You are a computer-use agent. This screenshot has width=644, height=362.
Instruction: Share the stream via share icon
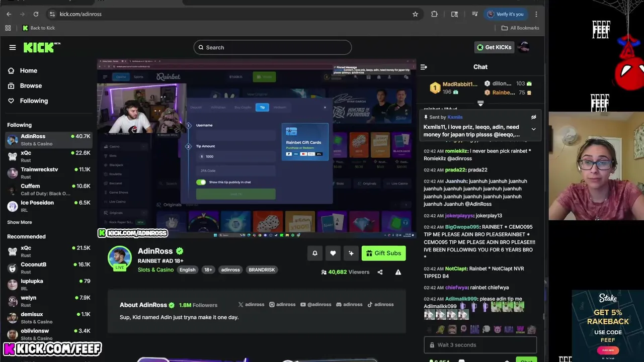click(380, 272)
